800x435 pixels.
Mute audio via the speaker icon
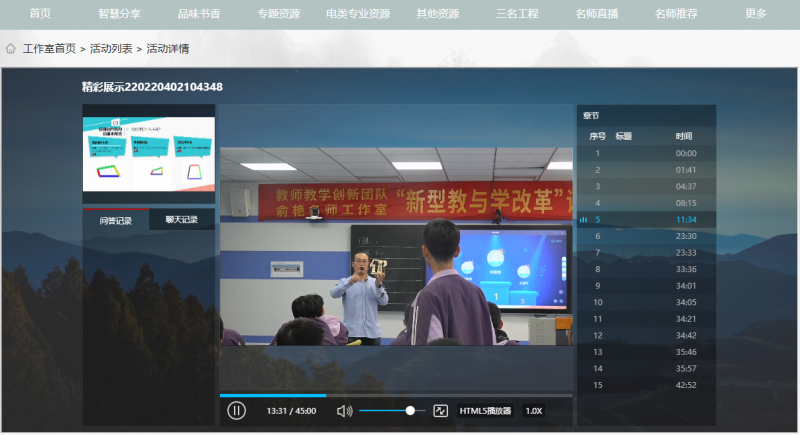pos(344,411)
